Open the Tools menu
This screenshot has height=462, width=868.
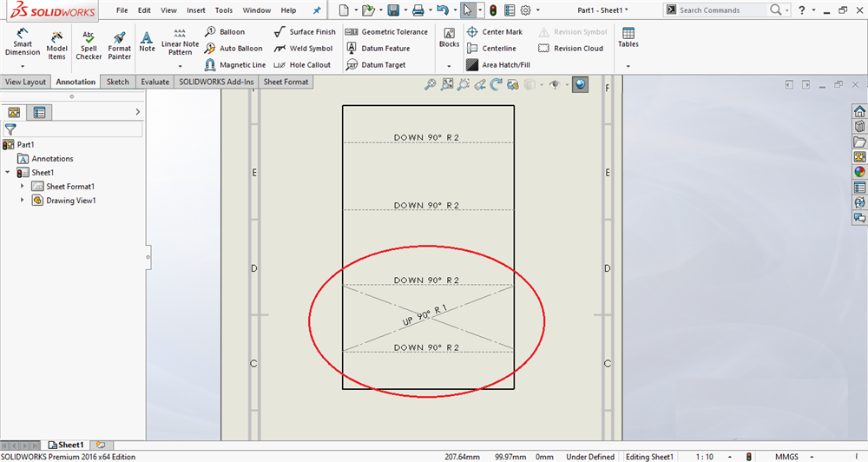(x=224, y=10)
